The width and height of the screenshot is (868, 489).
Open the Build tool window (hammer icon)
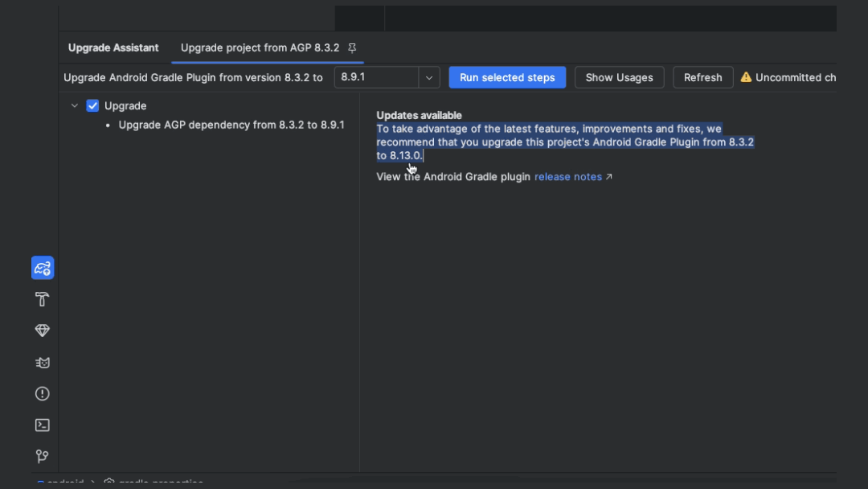coord(42,298)
